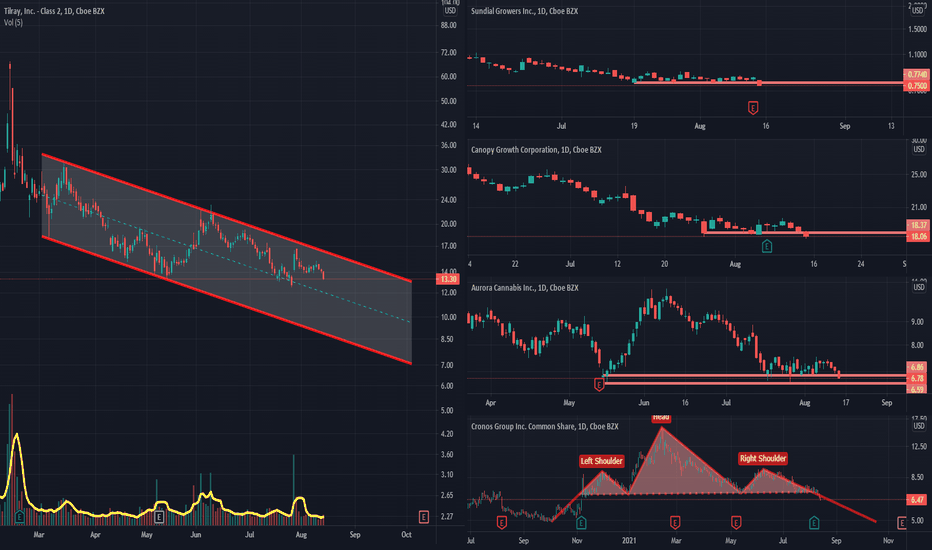The image size is (932, 550).
Task: Click the Left Shoulder pattern label
Action: pyautogui.click(x=602, y=461)
